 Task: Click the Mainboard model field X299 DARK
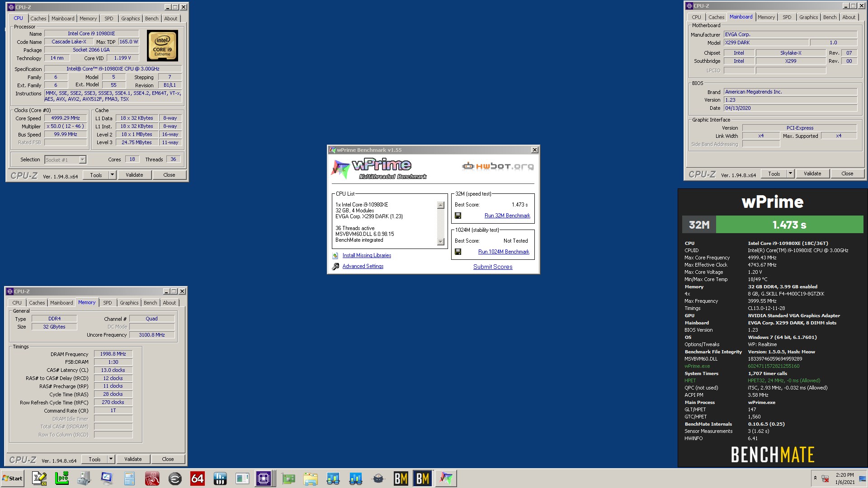click(767, 42)
